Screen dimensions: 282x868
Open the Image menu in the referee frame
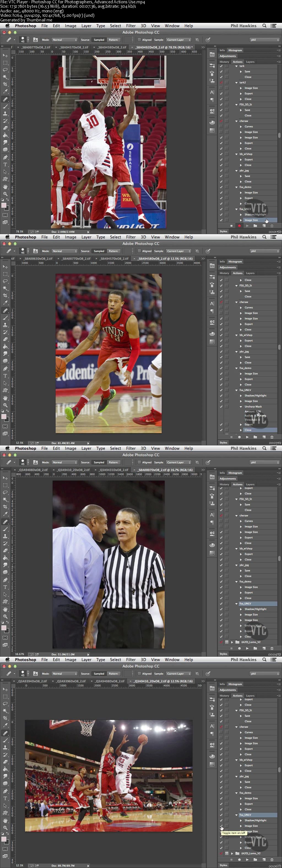[x=70, y=448]
